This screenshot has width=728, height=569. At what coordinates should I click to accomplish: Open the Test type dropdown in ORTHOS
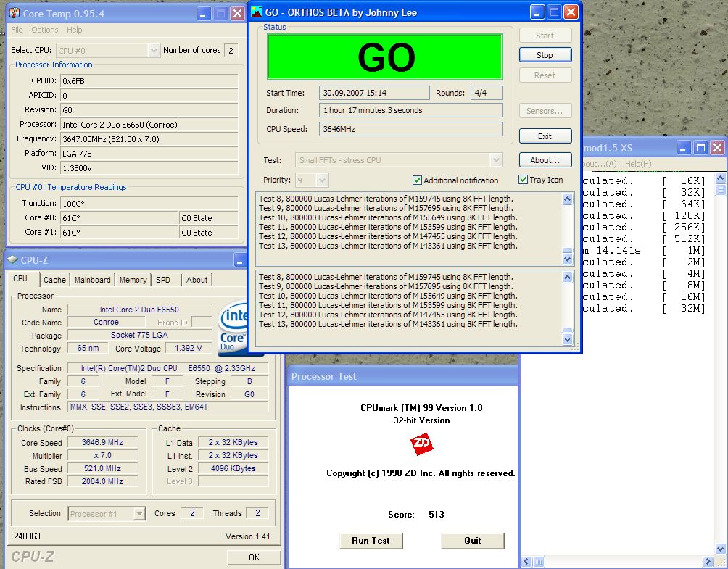pos(496,160)
